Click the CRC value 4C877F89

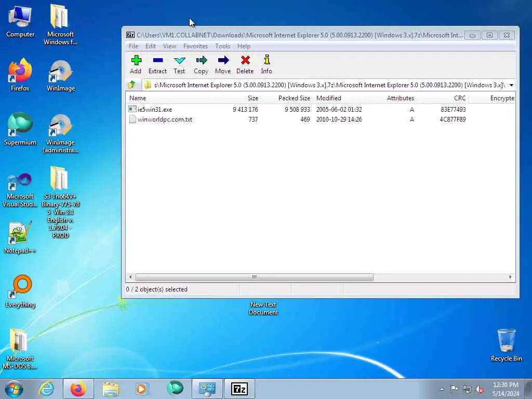coord(453,119)
